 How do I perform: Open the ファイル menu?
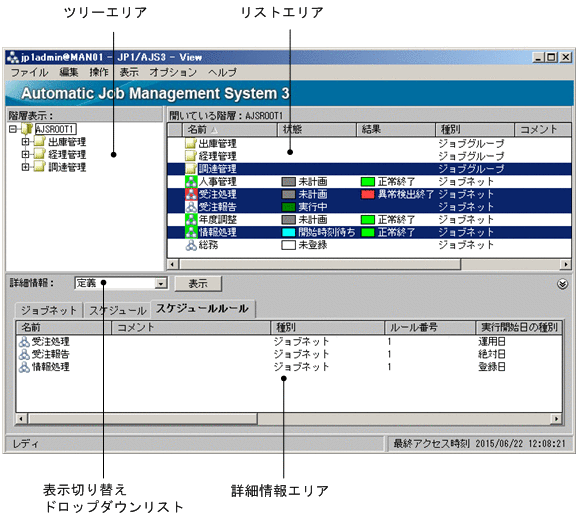coord(29,72)
